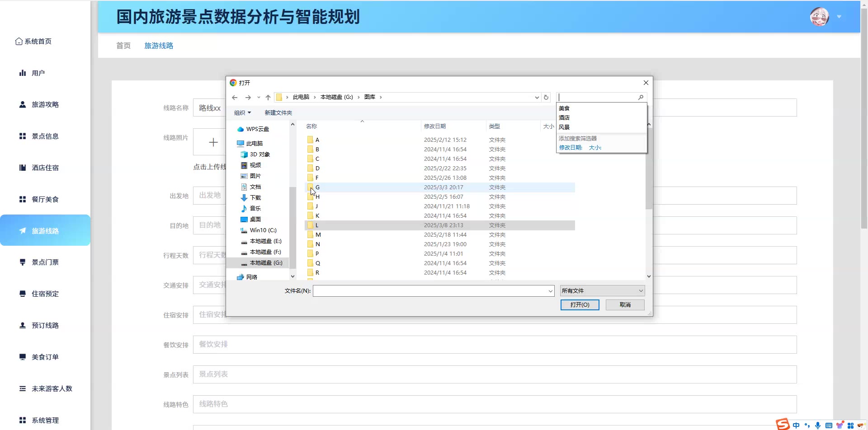Select folder row named K
This screenshot has width=868, height=430.
(440, 216)
